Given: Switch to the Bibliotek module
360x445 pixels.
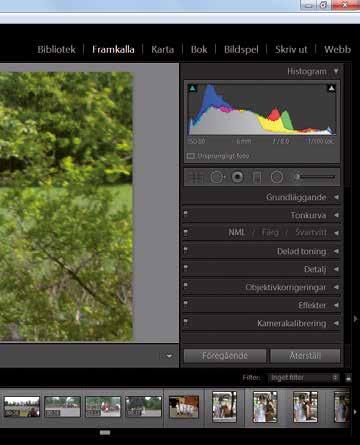Looking at the screenshot, I should pos(56,50).
